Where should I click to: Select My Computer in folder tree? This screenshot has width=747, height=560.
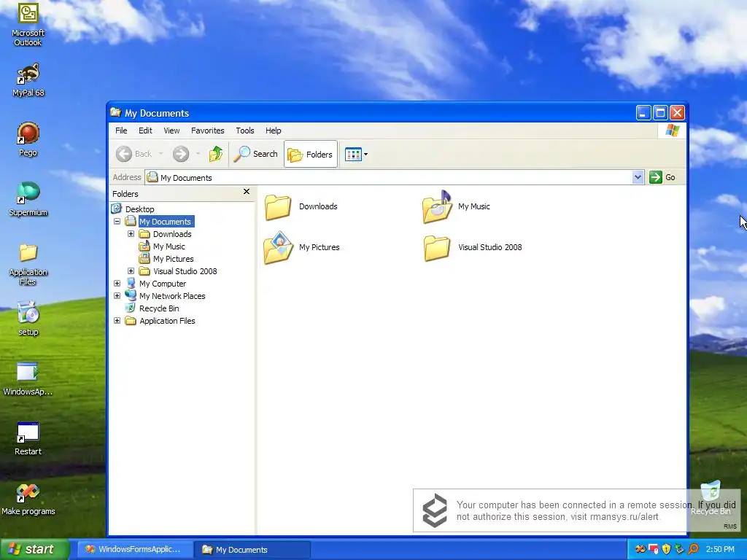tap(163, 284)
